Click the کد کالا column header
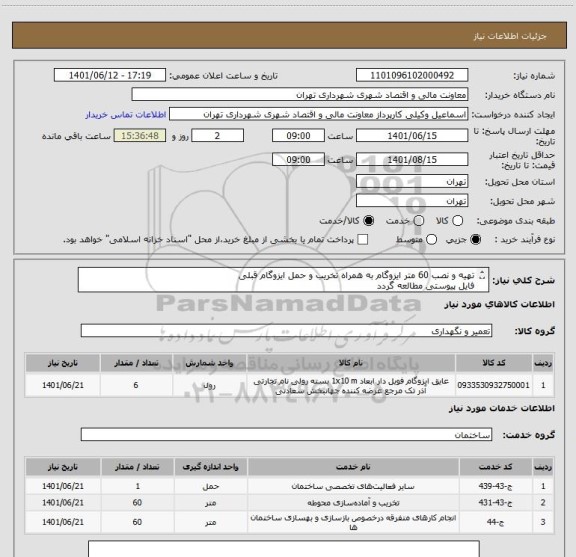The height and width of the screenshot is (557, 576). (493, 363)
